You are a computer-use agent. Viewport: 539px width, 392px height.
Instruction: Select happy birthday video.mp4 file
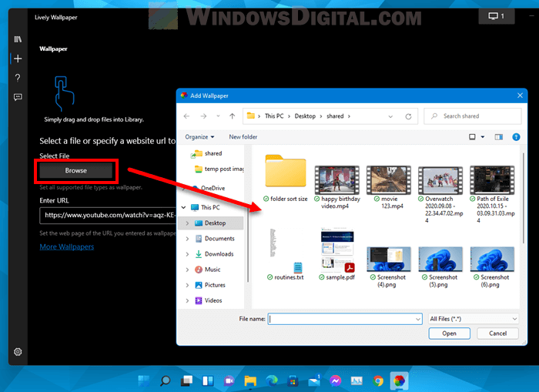(x=337, y=187)
